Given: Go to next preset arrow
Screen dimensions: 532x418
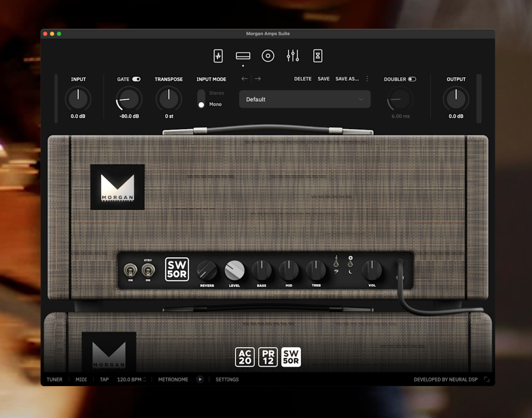Looking at the screenshot, I should (258, 79).
